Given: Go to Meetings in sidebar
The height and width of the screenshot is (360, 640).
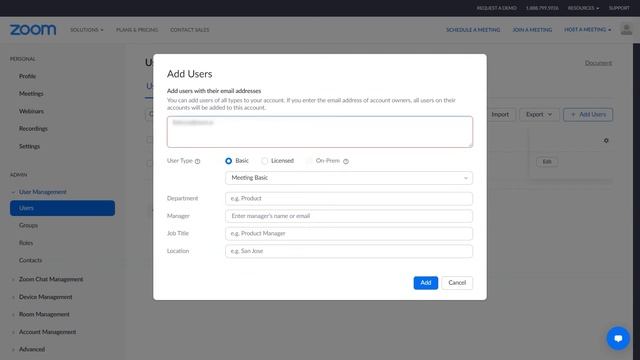Looking at the screenshot, I should pyautogui.click(x=31, y=93).
